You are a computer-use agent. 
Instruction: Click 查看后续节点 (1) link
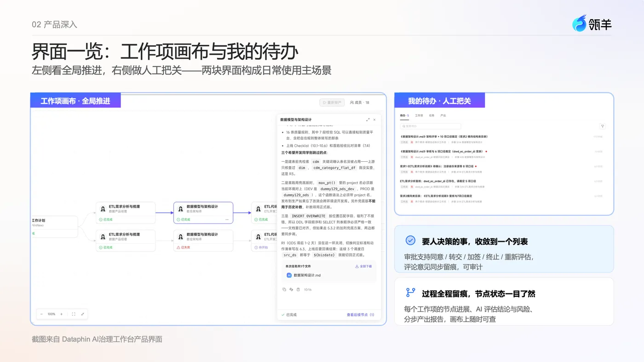[360, 315]
